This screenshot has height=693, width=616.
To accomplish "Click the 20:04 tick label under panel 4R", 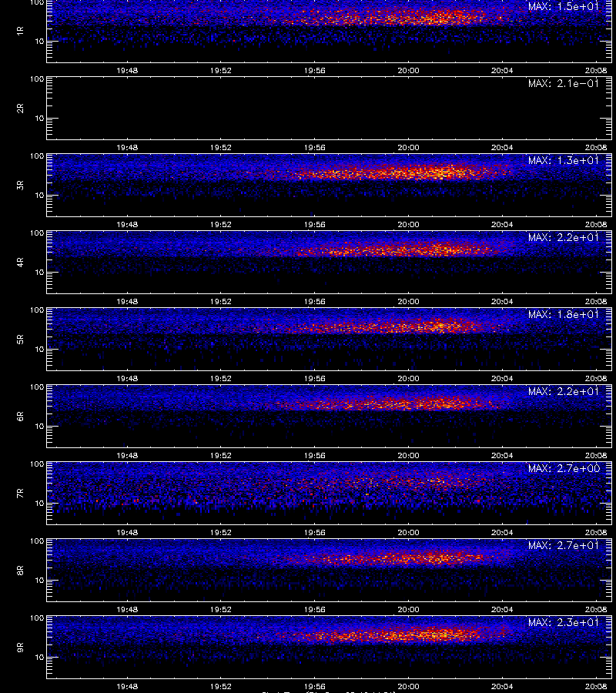I will 502,301.
